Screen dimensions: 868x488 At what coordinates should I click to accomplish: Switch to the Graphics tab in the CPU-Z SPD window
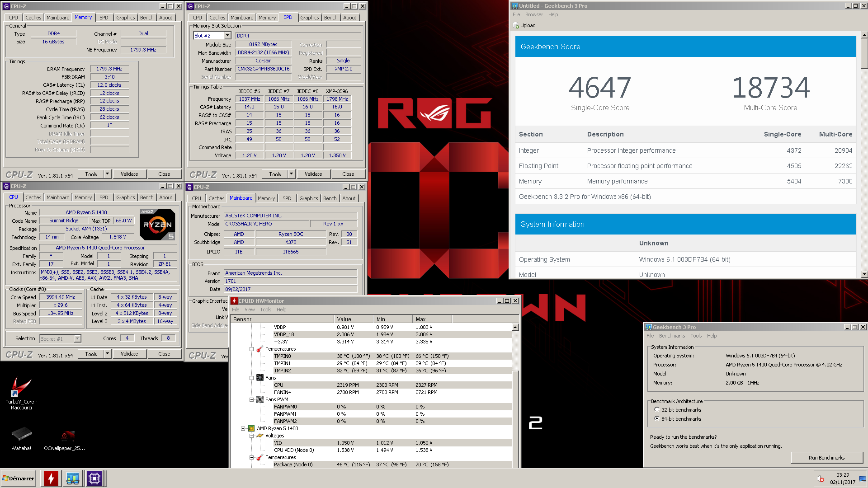click(310, 18)
